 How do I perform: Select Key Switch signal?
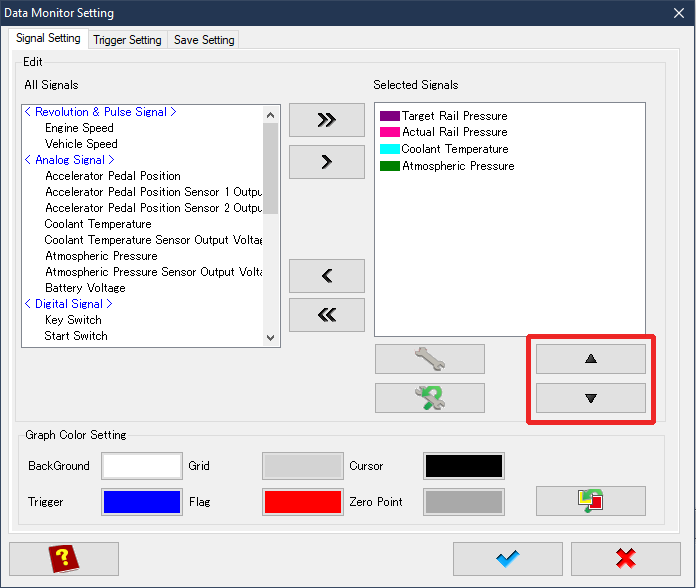(73, 320)
